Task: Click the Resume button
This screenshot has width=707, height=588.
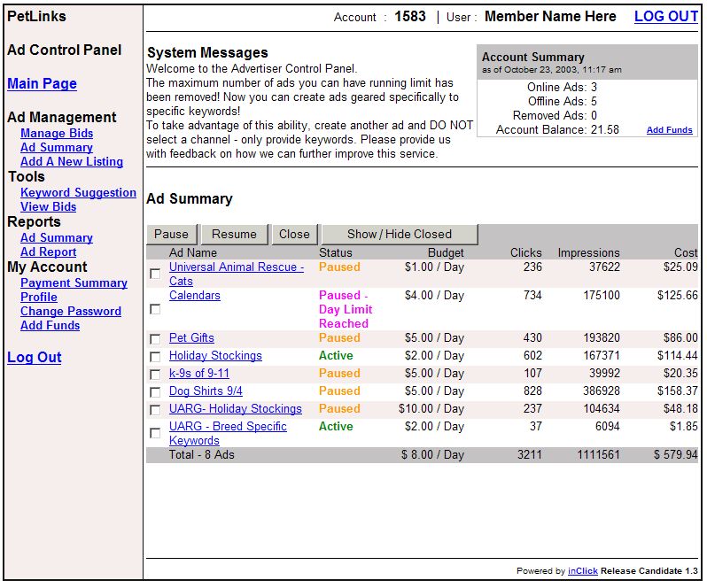Action: click(234, 234)
